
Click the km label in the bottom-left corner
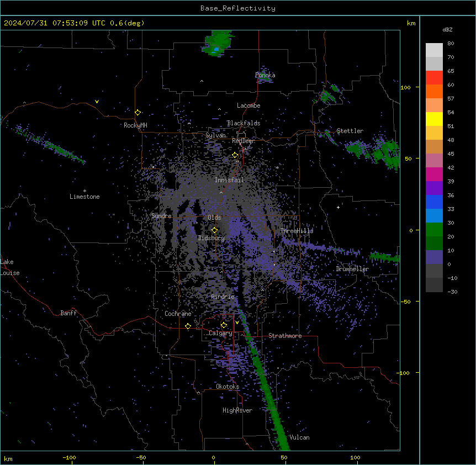(x=8, y=459)
